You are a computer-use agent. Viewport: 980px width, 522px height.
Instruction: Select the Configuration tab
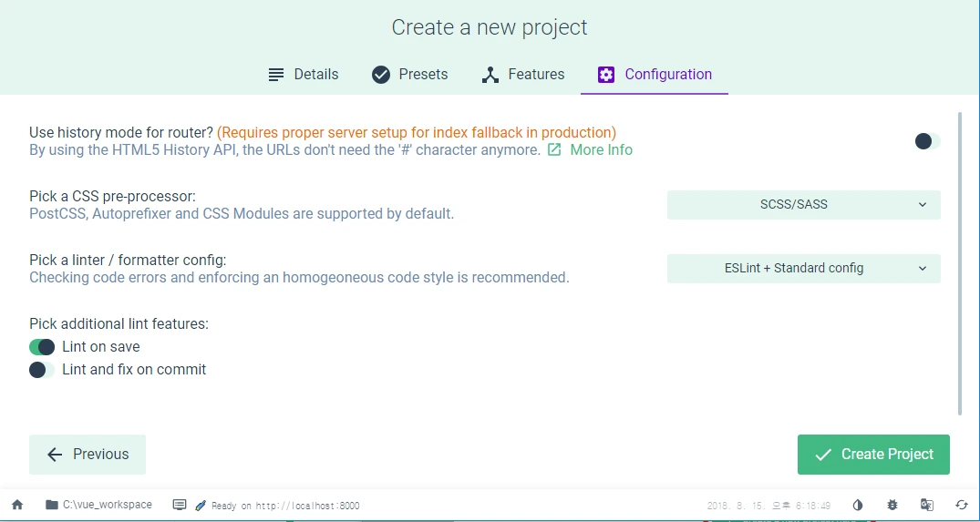[655, 75]
